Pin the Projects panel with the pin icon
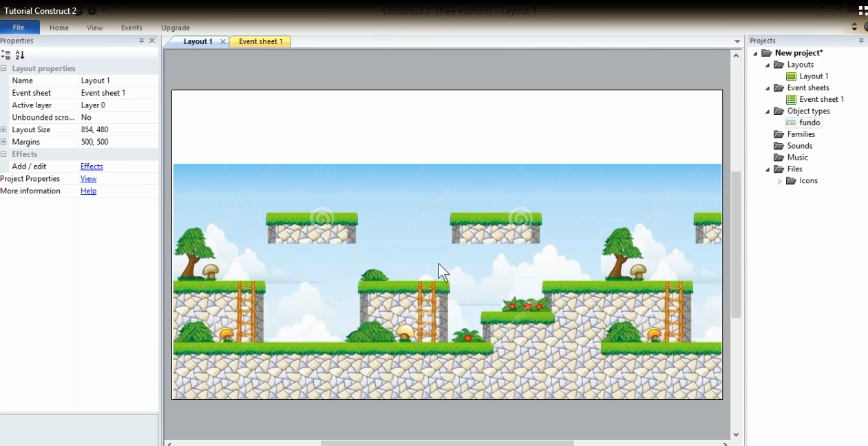The width and height of the screenshot is (868, 446). click(x=860, y=40)
